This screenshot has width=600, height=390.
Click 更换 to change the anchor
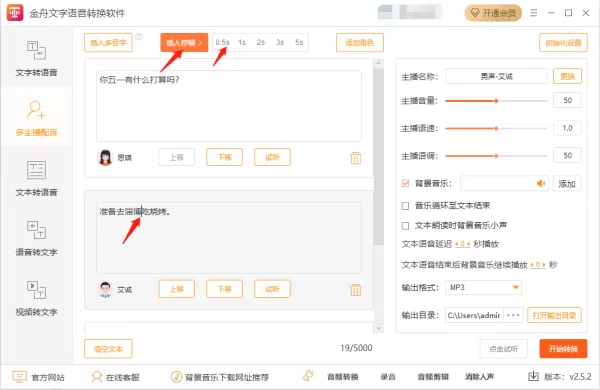point(567,76)
